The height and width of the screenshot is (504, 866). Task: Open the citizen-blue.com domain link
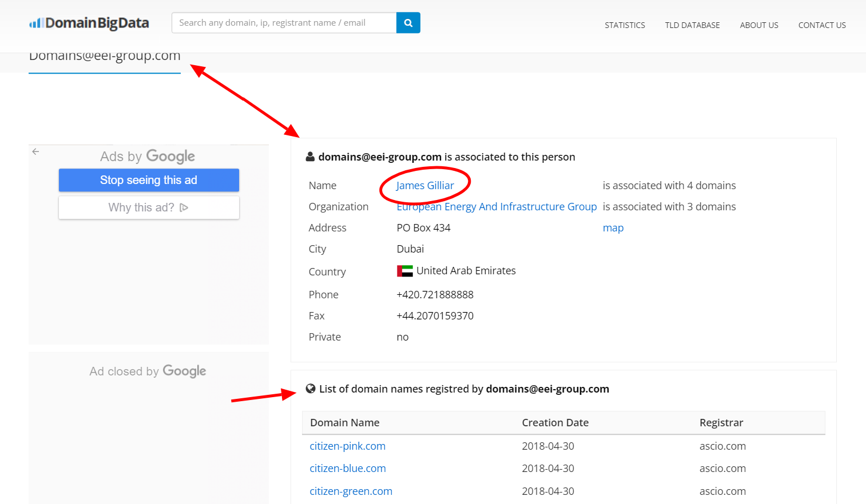348,468
